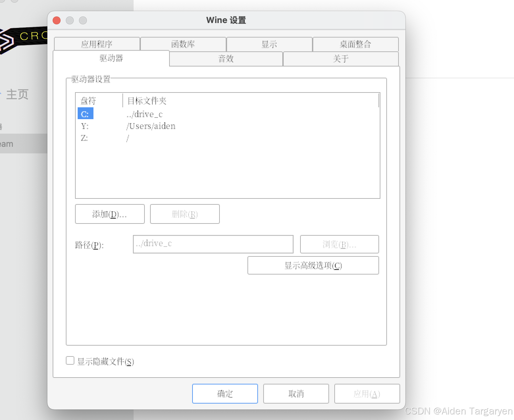The height and width of the screenshot is (420, 514).
Task: Click the ../drive_c target folder entry
Action: 145,114
